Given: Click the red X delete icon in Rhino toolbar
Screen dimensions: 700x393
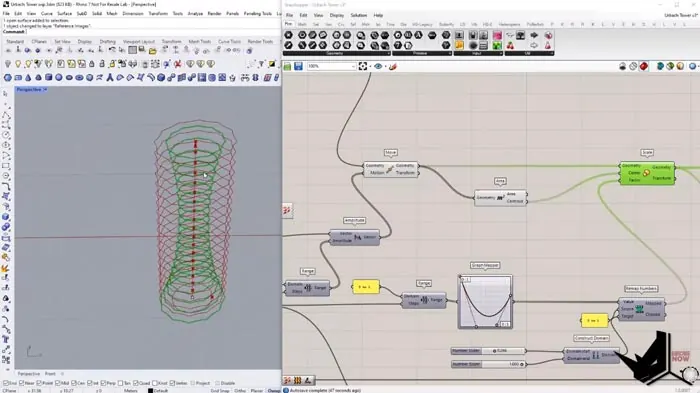Looking at the screenshot, I should tap(178, 64).
